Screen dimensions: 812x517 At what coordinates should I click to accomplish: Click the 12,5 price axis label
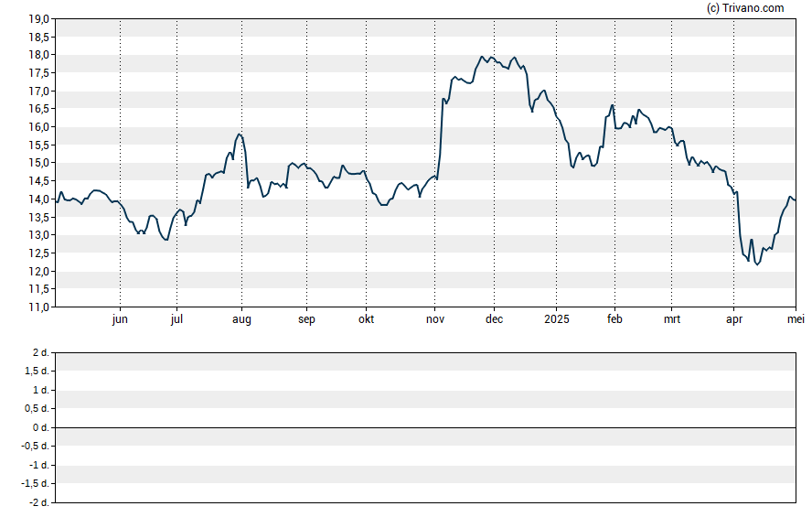(x=38, y=253)
